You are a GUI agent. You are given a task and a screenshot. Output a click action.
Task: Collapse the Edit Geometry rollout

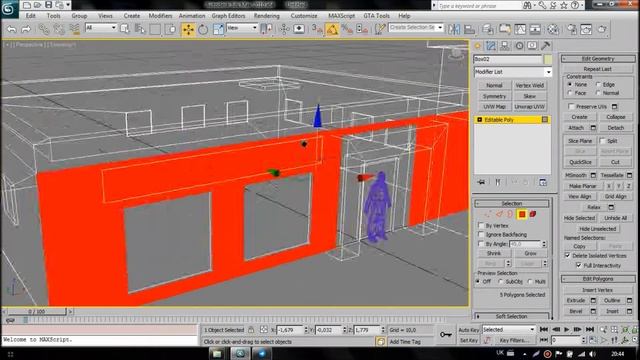pos(598,59)
